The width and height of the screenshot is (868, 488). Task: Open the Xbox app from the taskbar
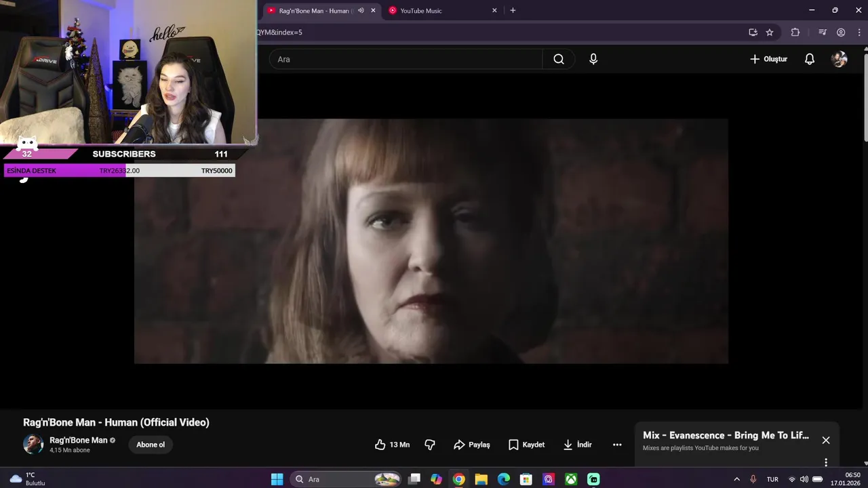click(x=572, y=479)
